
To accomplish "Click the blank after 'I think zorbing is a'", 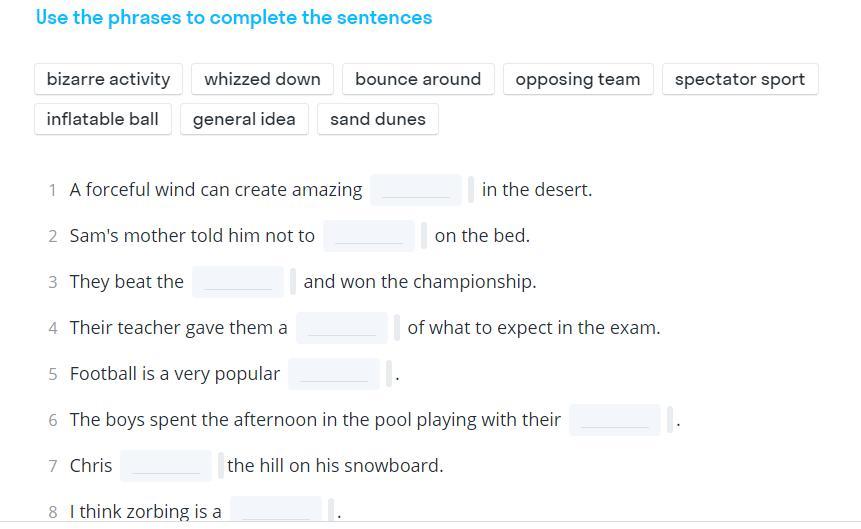I will 276,509.
